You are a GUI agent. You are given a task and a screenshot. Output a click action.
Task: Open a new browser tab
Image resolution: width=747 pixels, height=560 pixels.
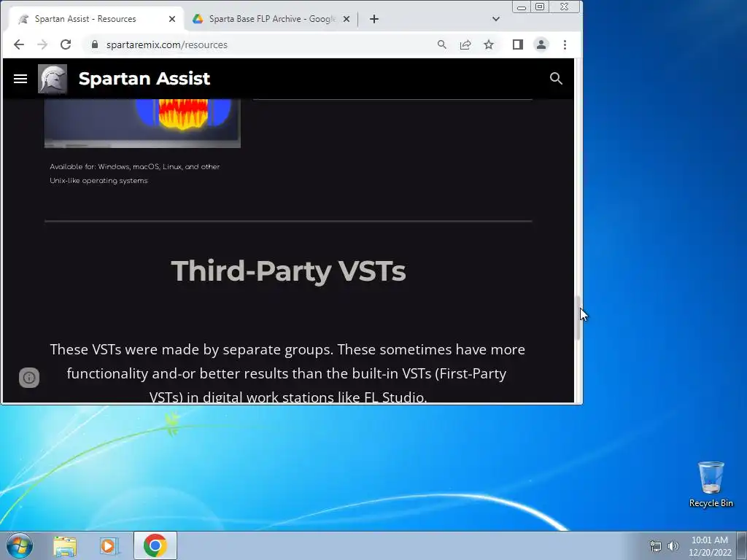point(374,19)
